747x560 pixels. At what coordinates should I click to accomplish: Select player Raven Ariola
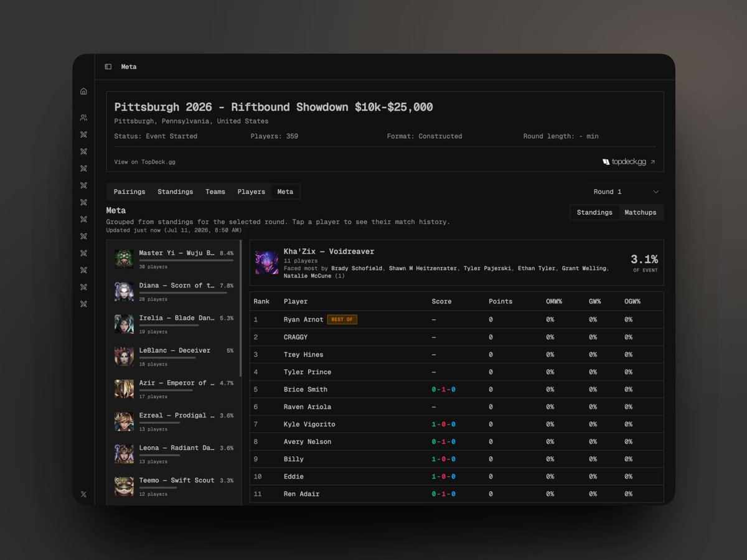click(308, 406)
